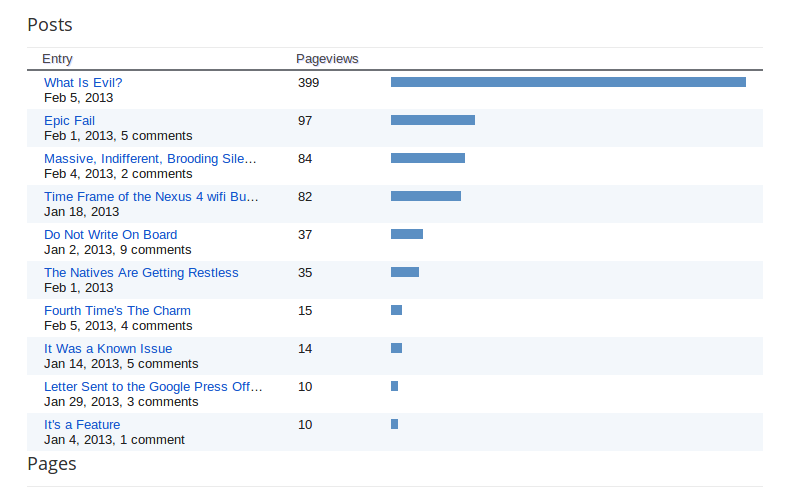The height and width of the screenshot is (497, 788).
Task: Select the 'Do Not Write On Board' link
Action: (110, 235)
